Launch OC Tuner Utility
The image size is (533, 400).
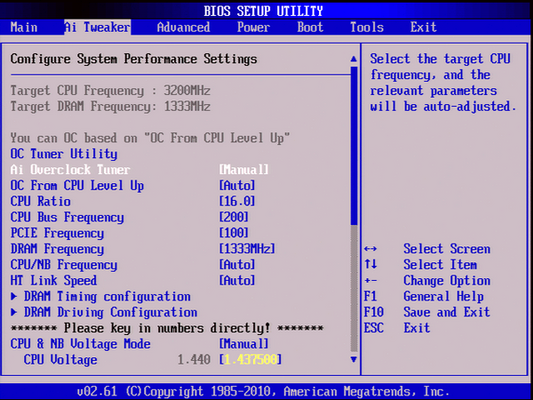64,154
